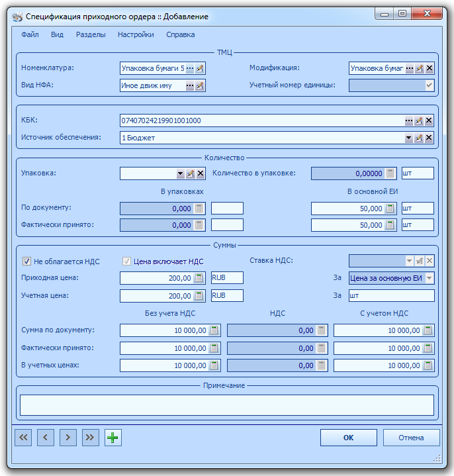The image size is (454, 476).
Task: Open the Файл menu
Action: click(x=30, y=34)
